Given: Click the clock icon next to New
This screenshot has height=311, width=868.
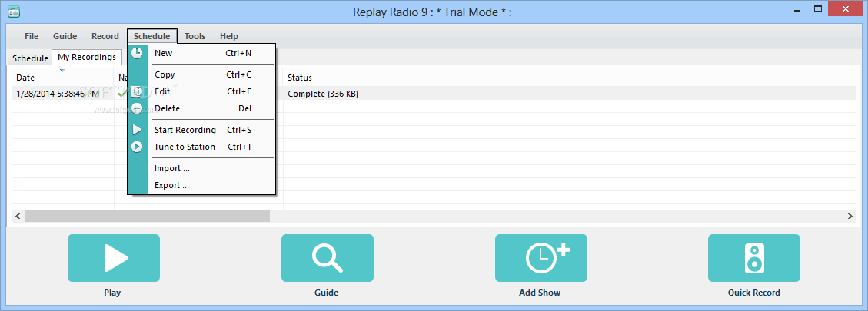Looking at the screenshot, I should 137,53.
